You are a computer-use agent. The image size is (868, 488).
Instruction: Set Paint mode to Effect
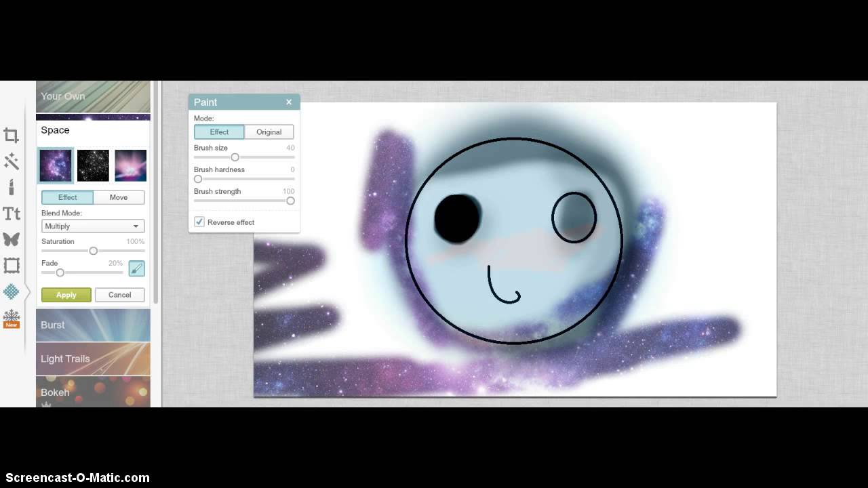coord(219,131)
